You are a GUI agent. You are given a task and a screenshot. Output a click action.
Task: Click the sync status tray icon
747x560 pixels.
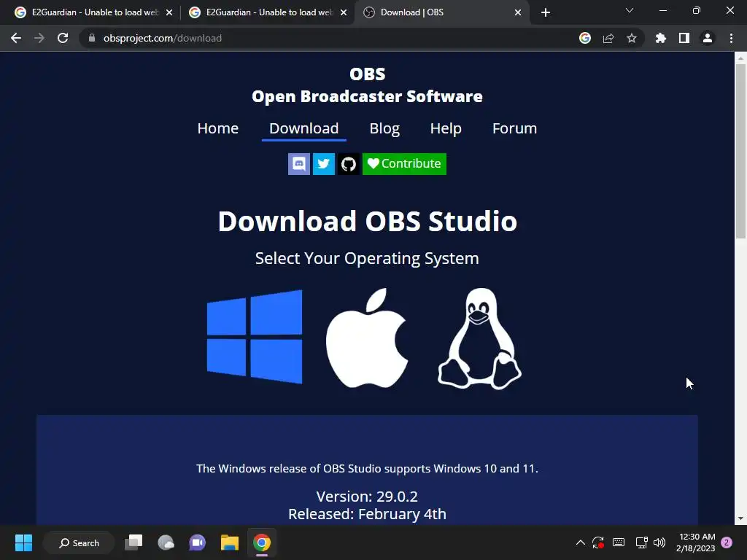coord(598,542)
